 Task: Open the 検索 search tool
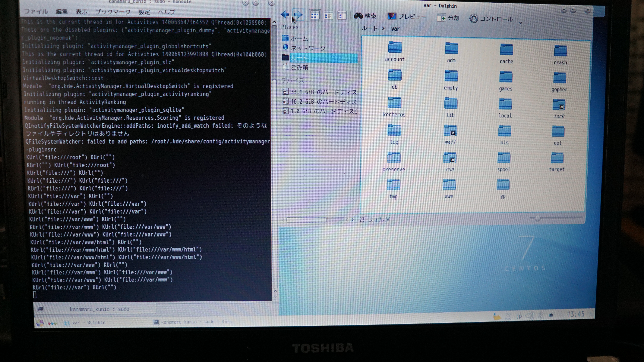point(365,16)
